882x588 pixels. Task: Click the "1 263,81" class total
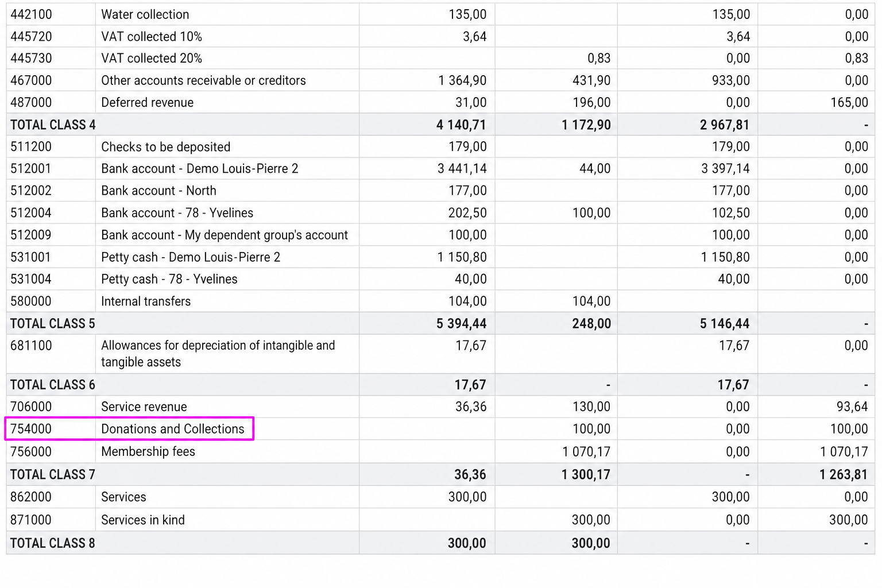click(844, 475)
